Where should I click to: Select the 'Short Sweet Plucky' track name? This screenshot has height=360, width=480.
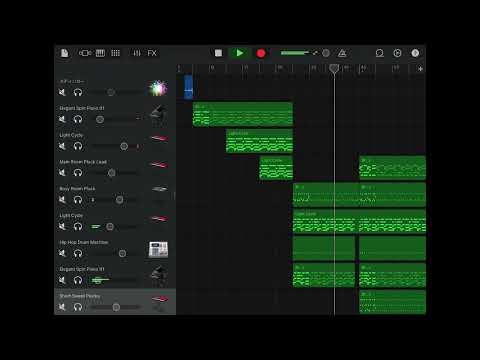tap(80, 296)
